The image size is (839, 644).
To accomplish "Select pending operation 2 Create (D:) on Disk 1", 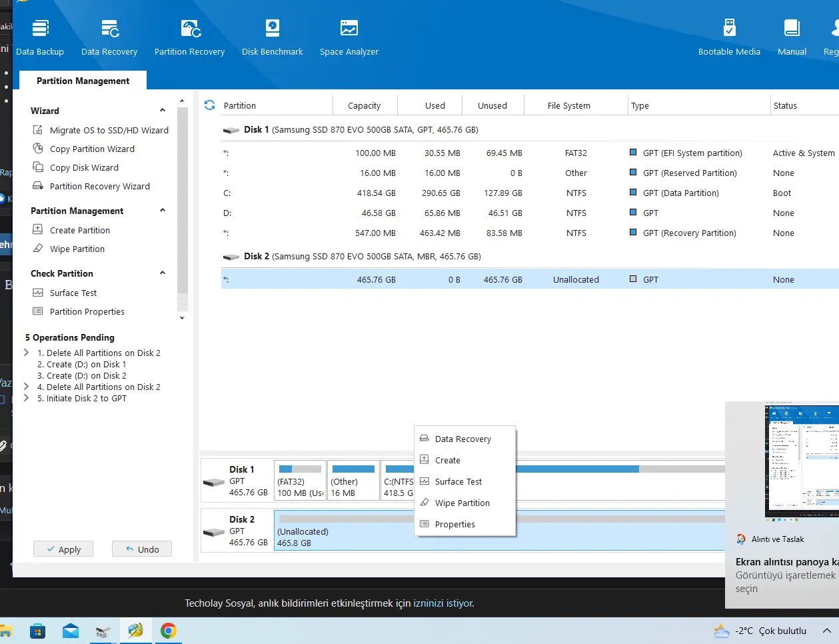I will [x=81, y=364].
